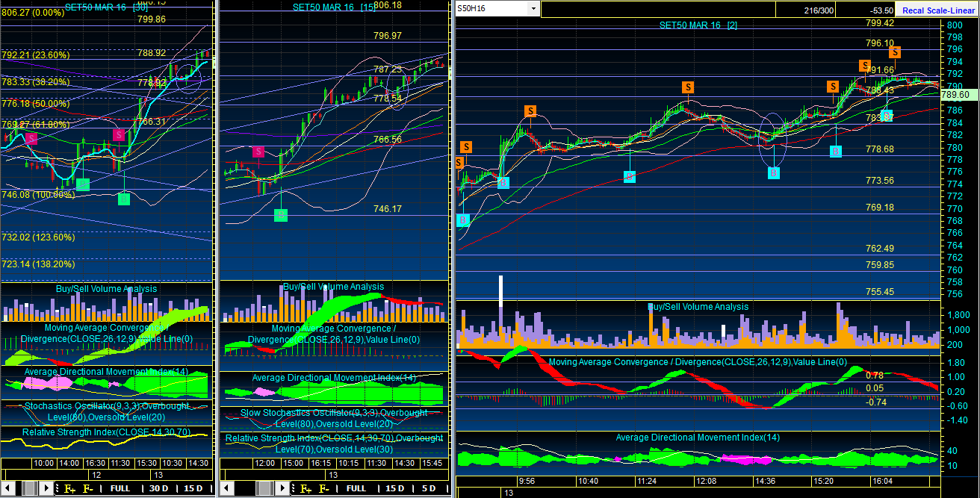Click the 800 price axis tick
The width and height of the screenshot is (980, 498).
pyautogui.click(x=955, y=25)
